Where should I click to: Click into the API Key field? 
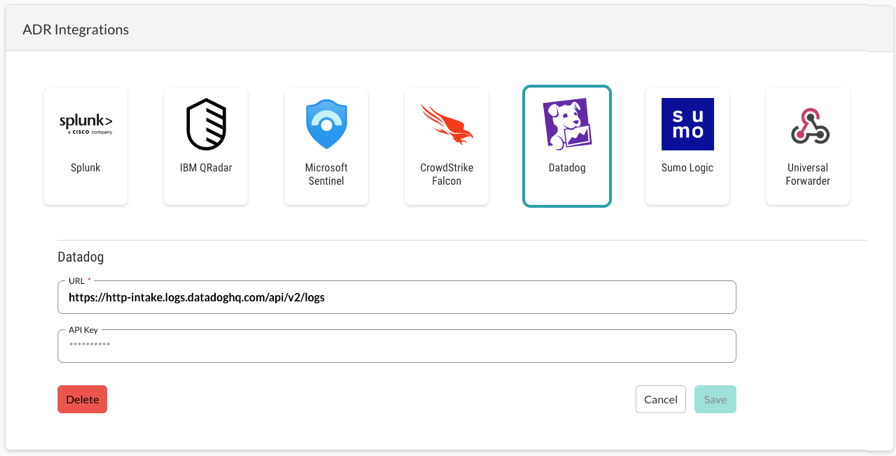pyautogui.click(x=397, y=346)
